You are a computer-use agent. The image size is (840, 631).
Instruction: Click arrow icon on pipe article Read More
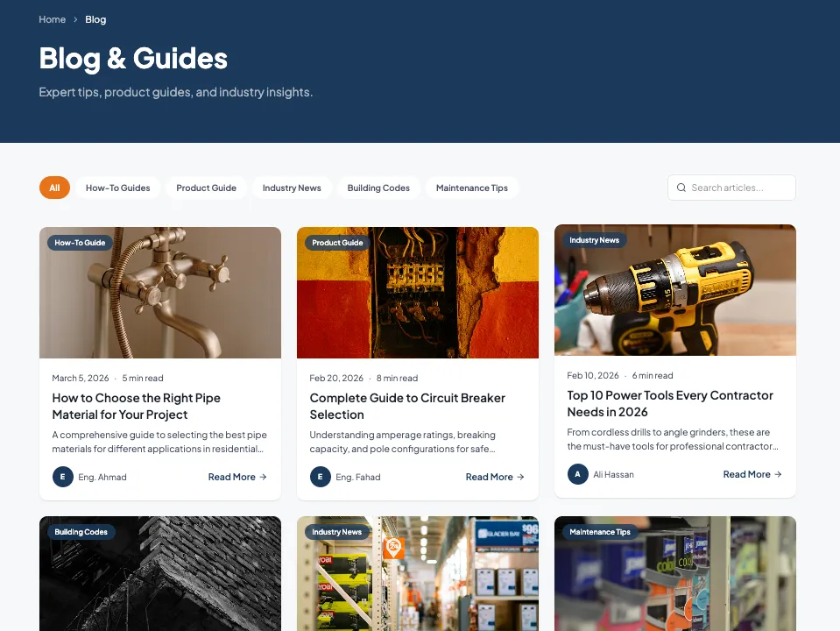click(263, 477)
